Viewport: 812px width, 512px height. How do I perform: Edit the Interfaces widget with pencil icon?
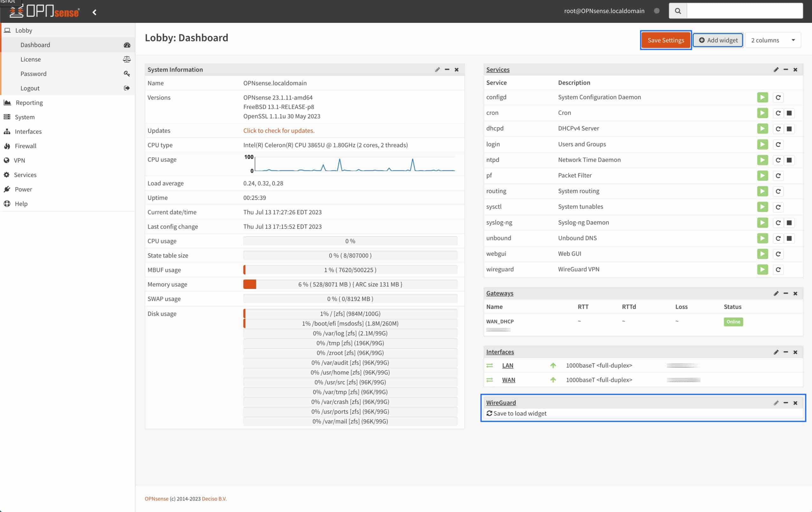tap(776, 352)
